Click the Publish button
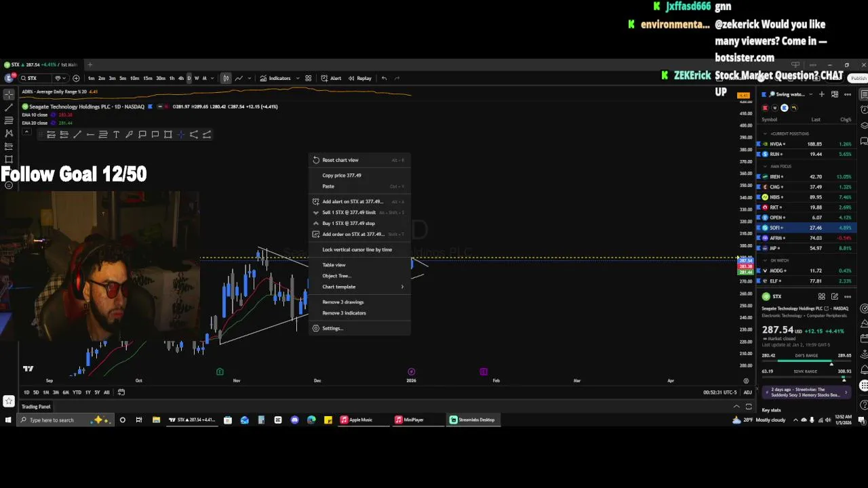 [859, 78]
